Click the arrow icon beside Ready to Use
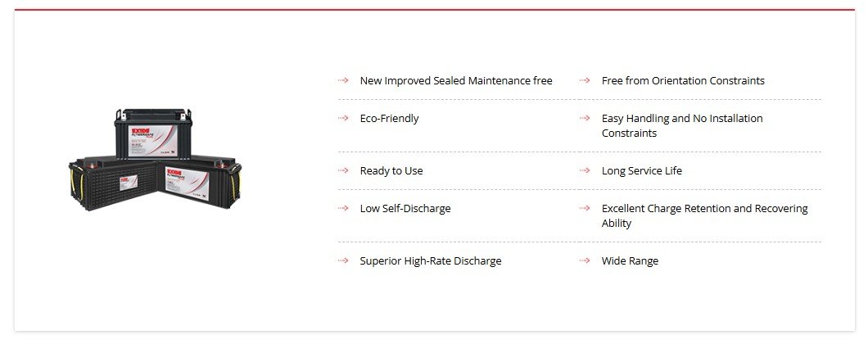This screenshot has height=344, width=868. 343,170
